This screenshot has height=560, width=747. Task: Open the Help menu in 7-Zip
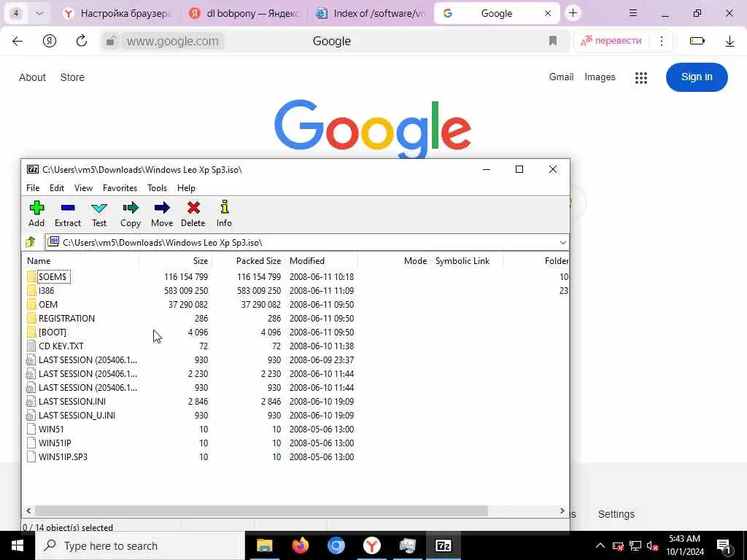[186, 188]
